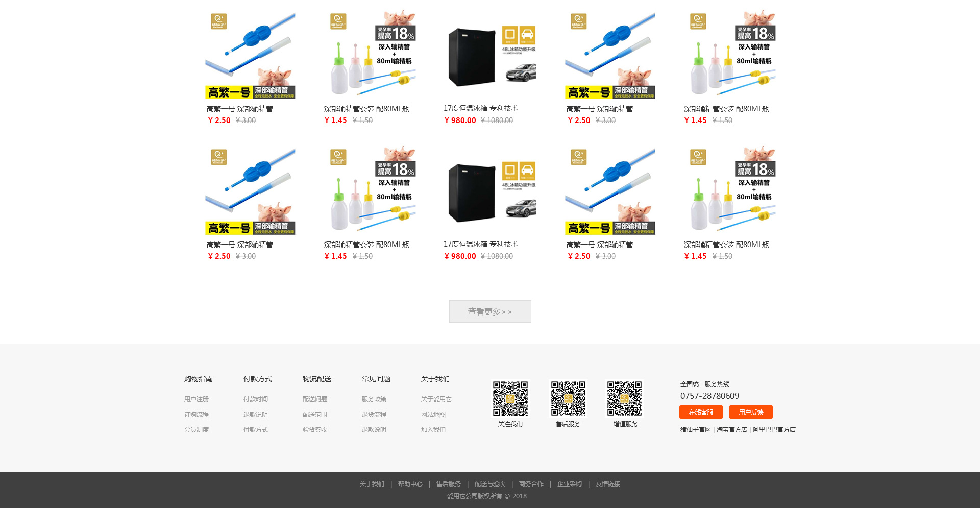Open 服务政策 link under 常见问题

click(374, 399)
